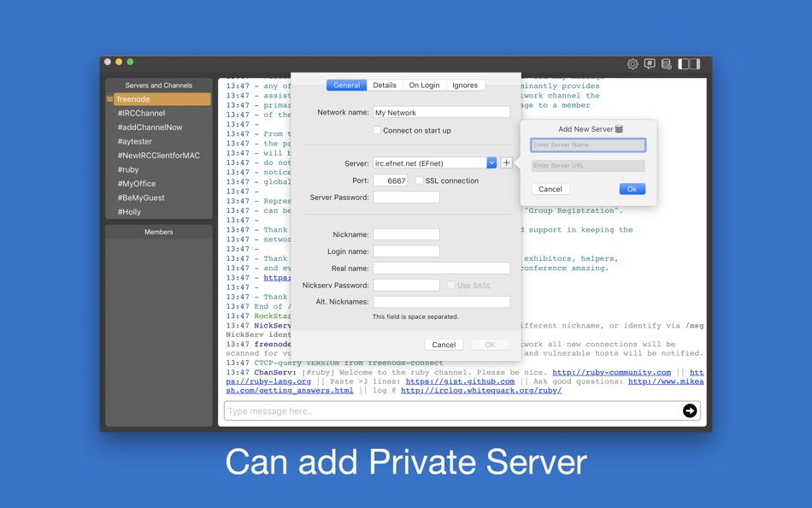Click Ok in Add New Server popup
The image size is (812, 508).
tap(633, 189)
